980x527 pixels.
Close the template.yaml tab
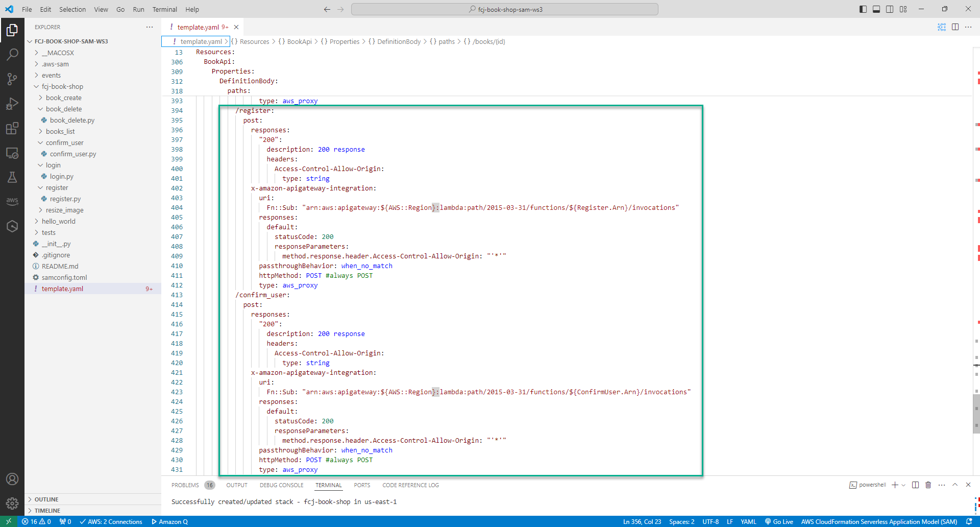click(236, 27)
